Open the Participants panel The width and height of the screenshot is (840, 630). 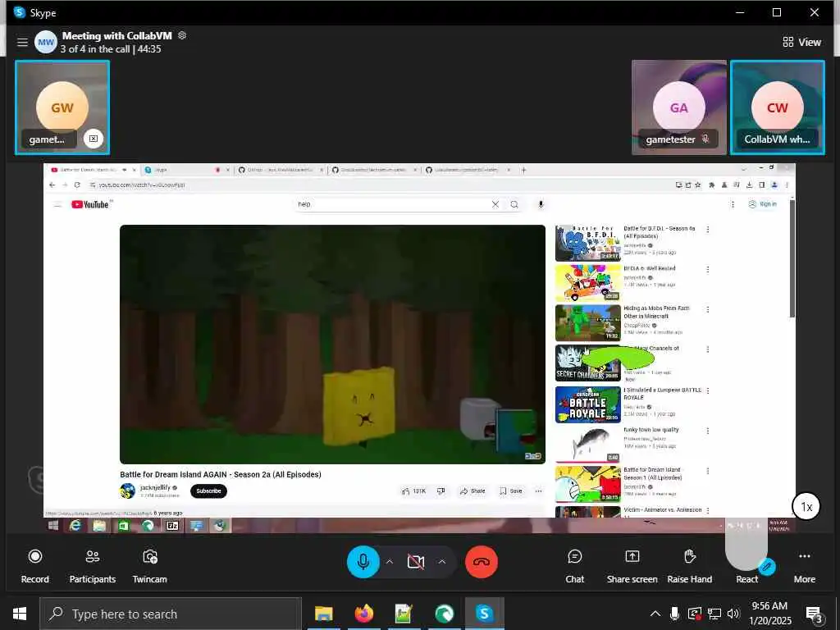point(92,565)
